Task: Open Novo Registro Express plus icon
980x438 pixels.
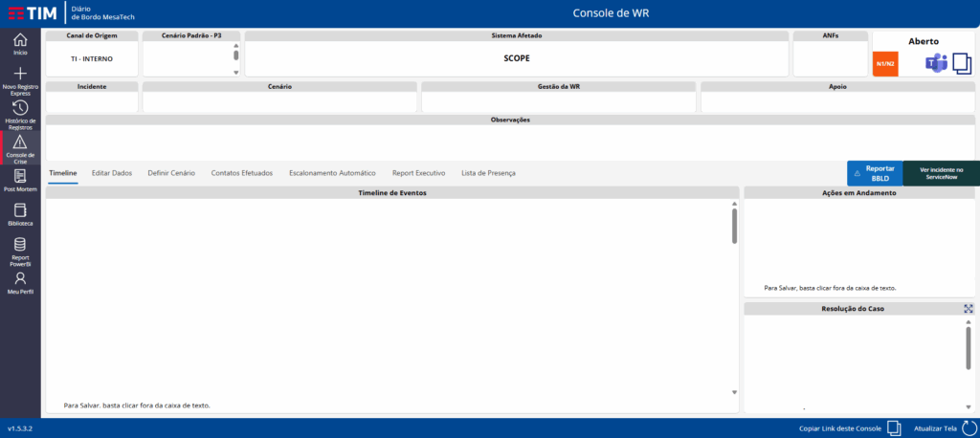Action: click(20, 74)
